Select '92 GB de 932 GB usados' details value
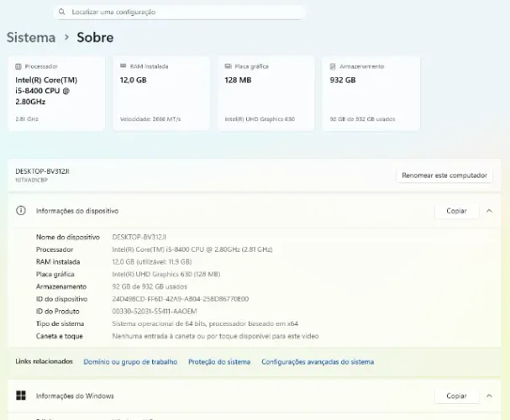The height and width of the screenshot is (420, 510). [x=150, y=286]
